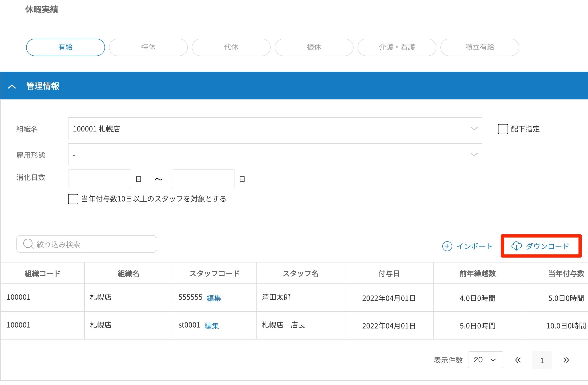Image resolution: width=588 pixels, height=385 pixels.
Task: Click the magnifier icon in search box
Action: (x=28, y=244)
